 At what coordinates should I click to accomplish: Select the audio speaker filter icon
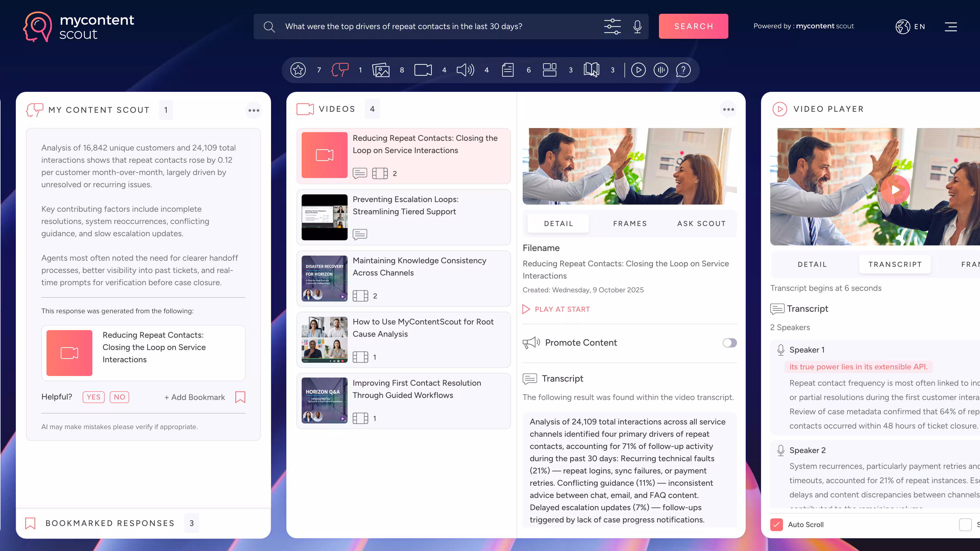click(465, 70)
